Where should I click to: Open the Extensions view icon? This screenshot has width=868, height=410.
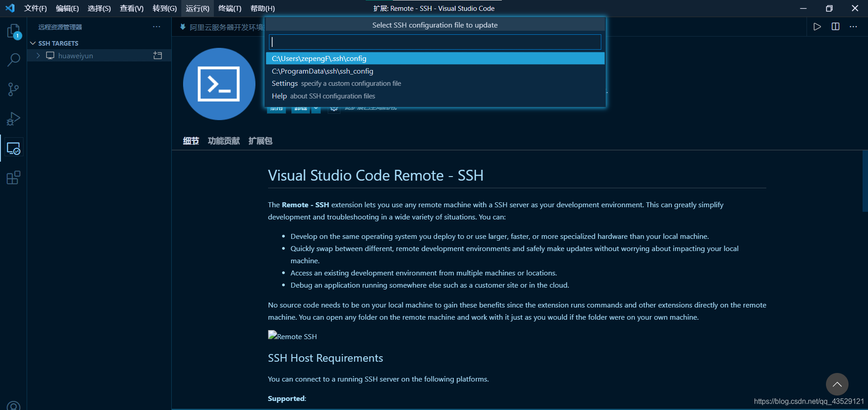click(14, 177)
